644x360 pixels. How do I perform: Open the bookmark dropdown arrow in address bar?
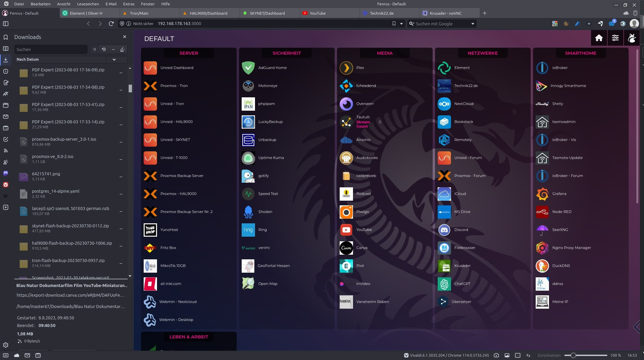coord(401,24)
